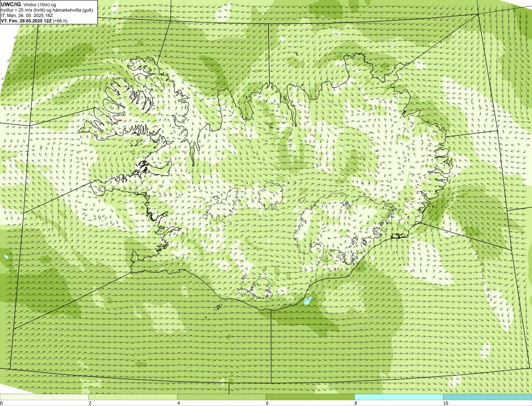Click the legend scale label '6'

coord(267,403)
